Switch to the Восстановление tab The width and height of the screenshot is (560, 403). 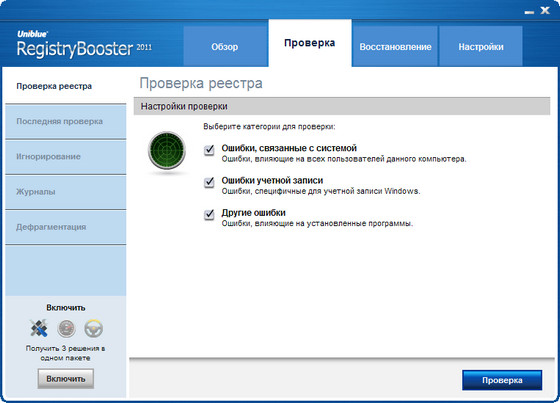pos(395,46)
